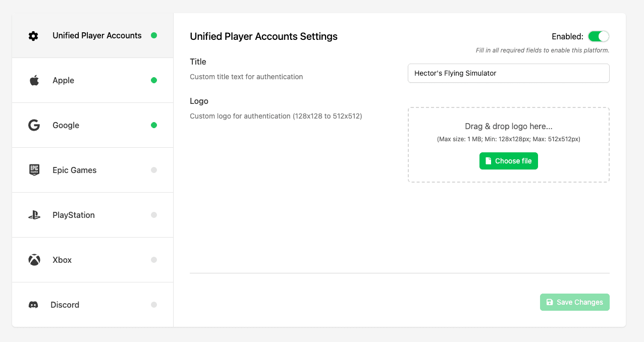Click the gear icon for Unified Player Accounts

coord(33,36)
